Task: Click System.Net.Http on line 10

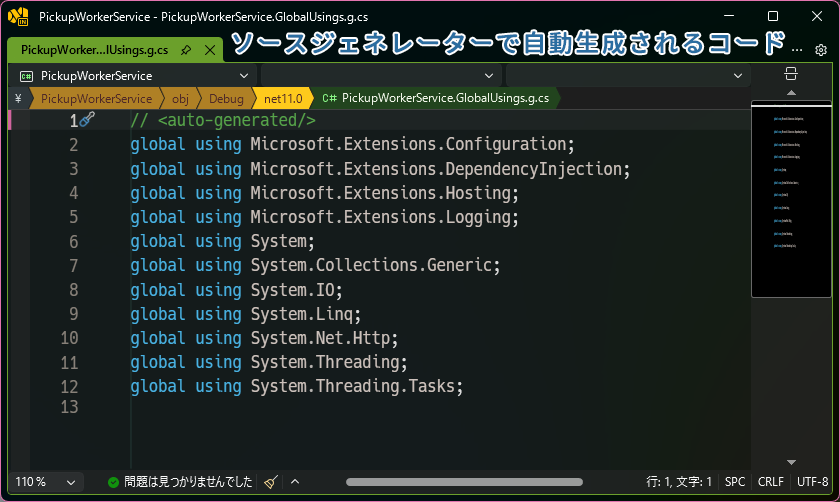Action: (320, 338)
